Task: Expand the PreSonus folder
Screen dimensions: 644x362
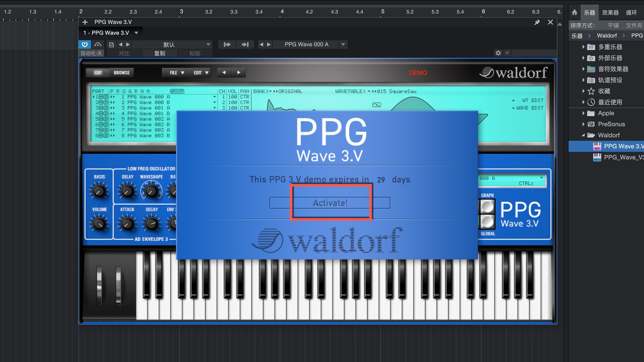Action: [583, 124]
